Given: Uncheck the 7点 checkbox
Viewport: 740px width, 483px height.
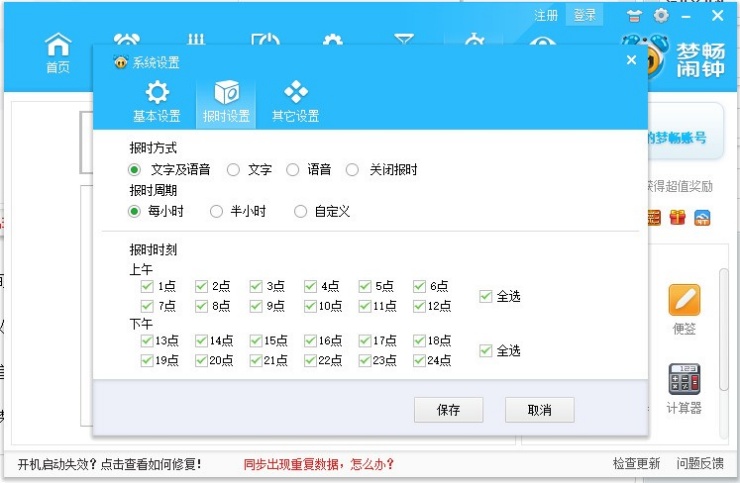Looking at the screenshot, I should 147,306.
